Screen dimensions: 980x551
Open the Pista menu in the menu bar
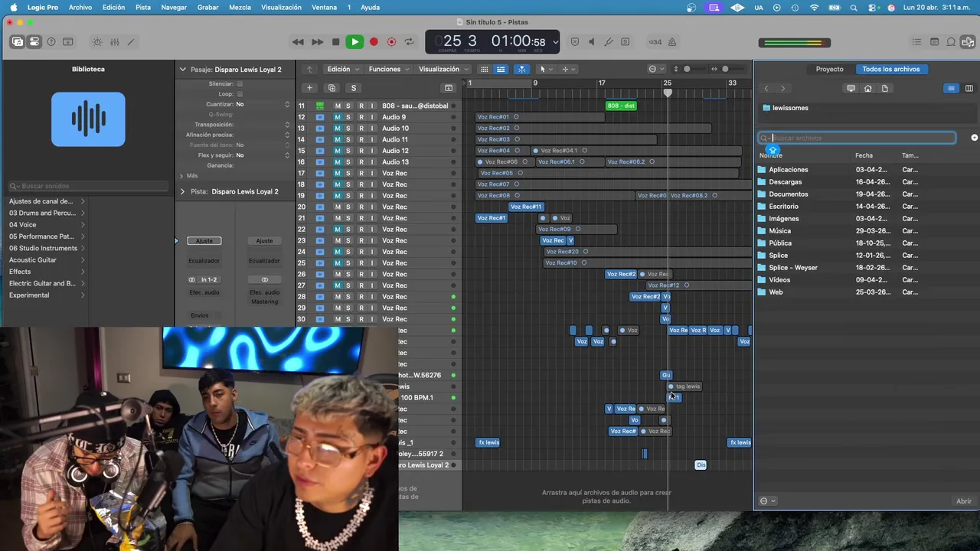tap(143, 7)
